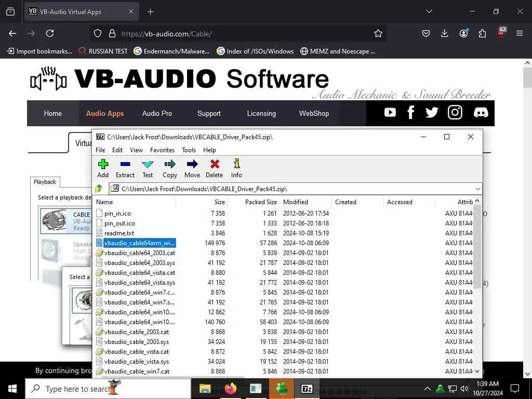This screenshot has height=399, width=532.
Task: Open VB-Audio Twitter icon
Action: 432,112
